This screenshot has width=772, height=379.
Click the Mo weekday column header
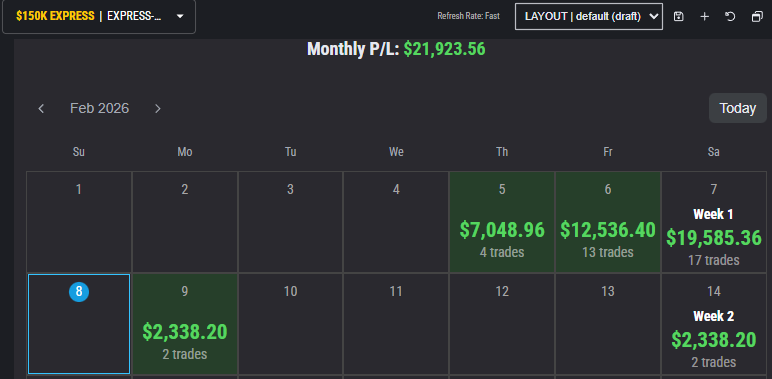click(x=185, y=152)
